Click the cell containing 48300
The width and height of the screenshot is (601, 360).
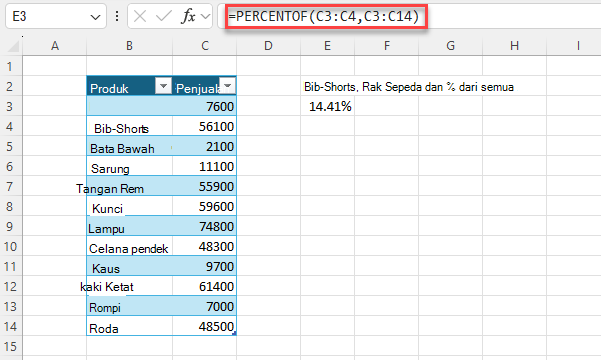coord(205,246)
